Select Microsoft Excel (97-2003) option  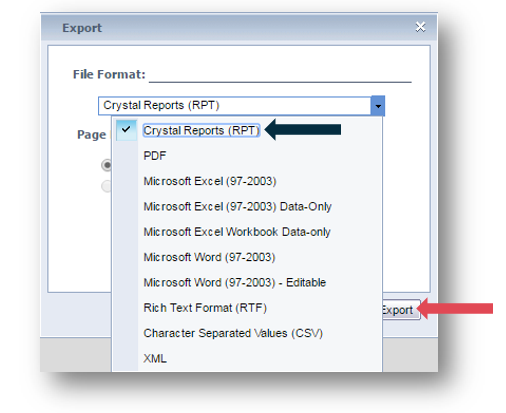coord(210,181)
